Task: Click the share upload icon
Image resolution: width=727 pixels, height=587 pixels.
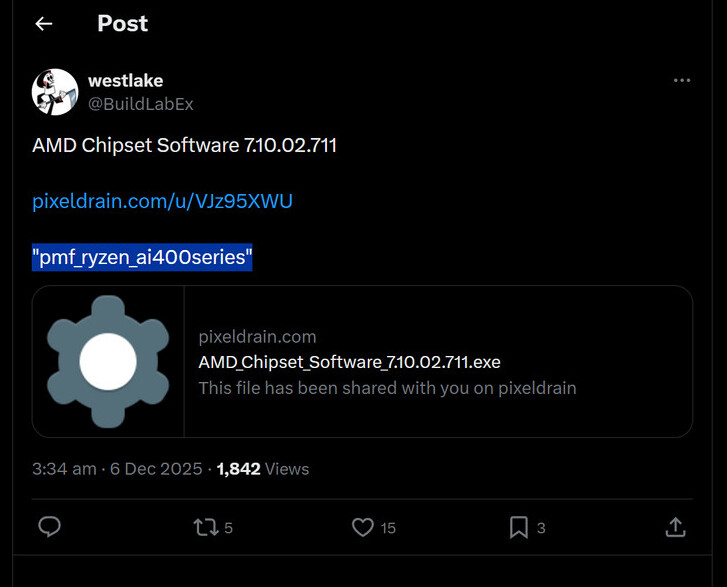Action: [675, 527]
